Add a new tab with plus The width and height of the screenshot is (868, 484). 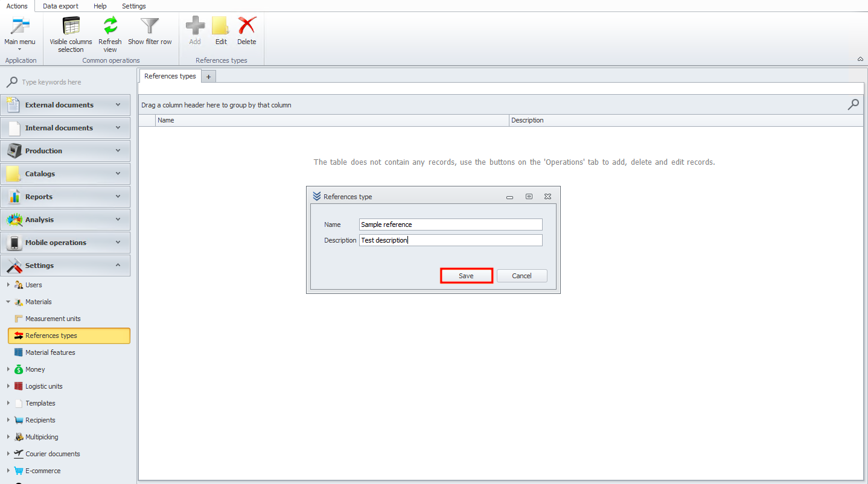208,77
